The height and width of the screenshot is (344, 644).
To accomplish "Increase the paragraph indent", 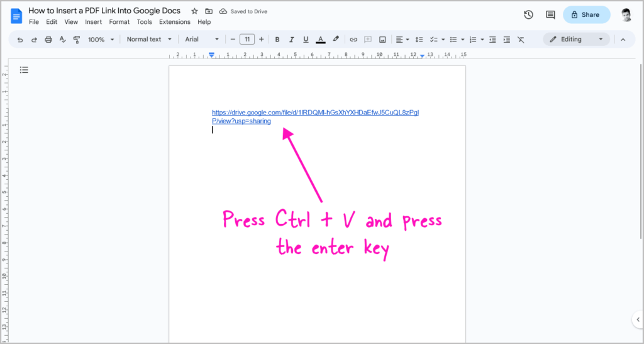I will pos(507,40).
